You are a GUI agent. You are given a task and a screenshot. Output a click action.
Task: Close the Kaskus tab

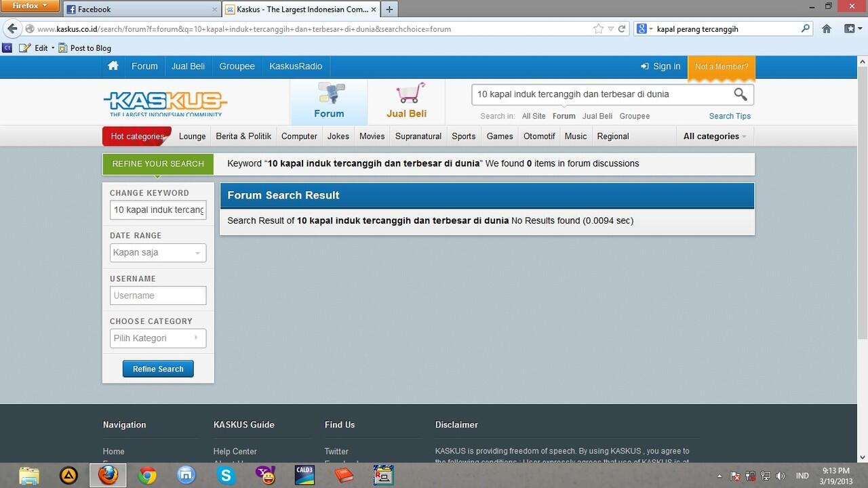pyautogui.click(x=374, y=9)
